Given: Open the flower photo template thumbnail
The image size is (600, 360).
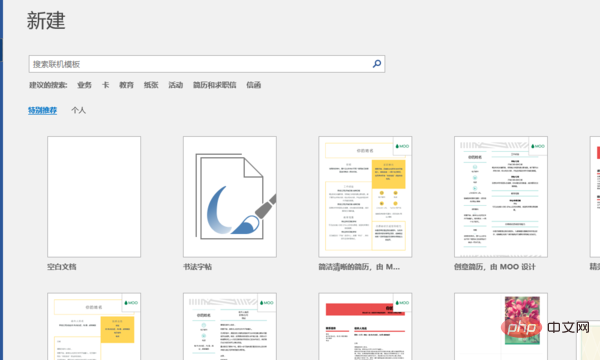Looking at the screenshot, I should (501, 326).
